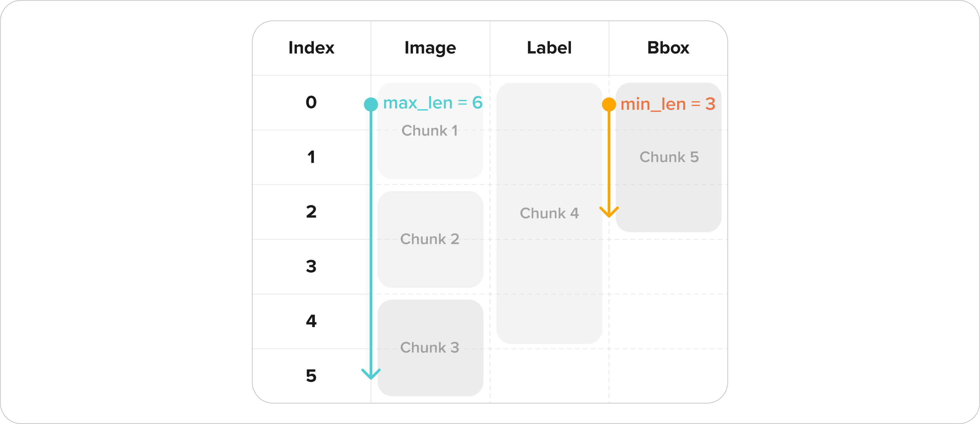Click the max_len = 6 label
This screenshot has width=980, height=424.
432,103
